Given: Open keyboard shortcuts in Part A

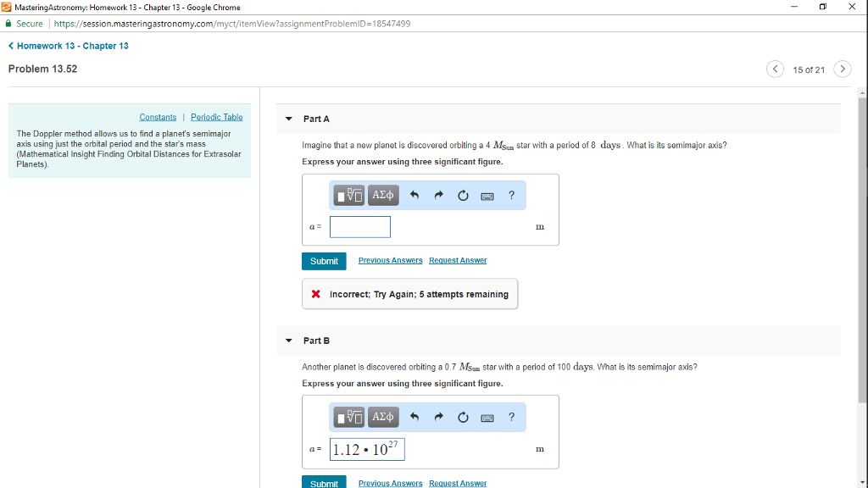Looking at the screenshot, I should [487, 197].
